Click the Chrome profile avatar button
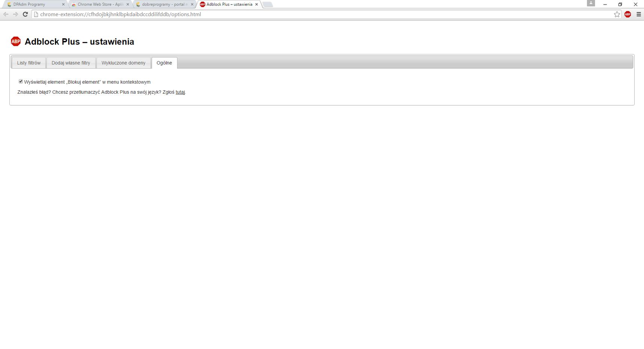The height and width of the screenshot is (349, 644). 591,3
